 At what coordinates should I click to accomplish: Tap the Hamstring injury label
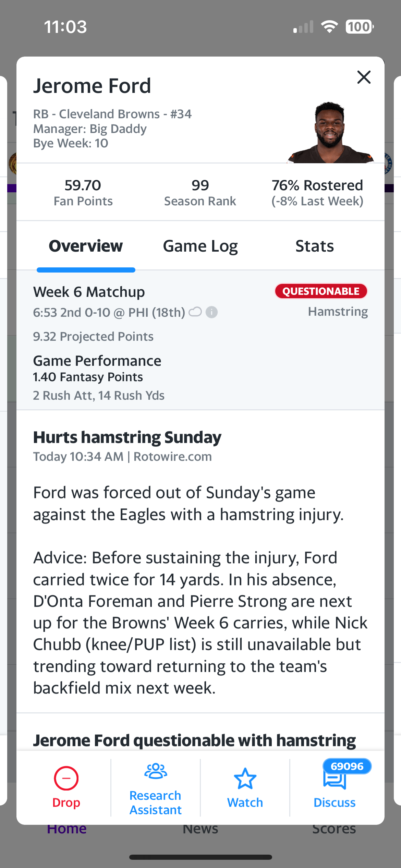pos(338,312)
